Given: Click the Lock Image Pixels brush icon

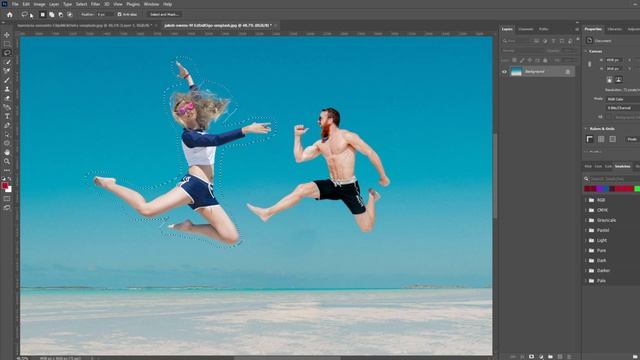Looking at the screenshot, I should point(522,60).
